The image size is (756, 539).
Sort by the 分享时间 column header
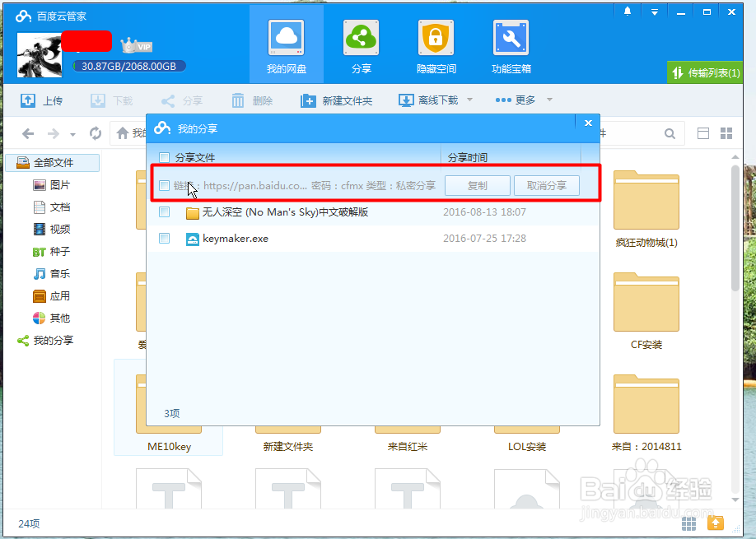coord(511,157)
